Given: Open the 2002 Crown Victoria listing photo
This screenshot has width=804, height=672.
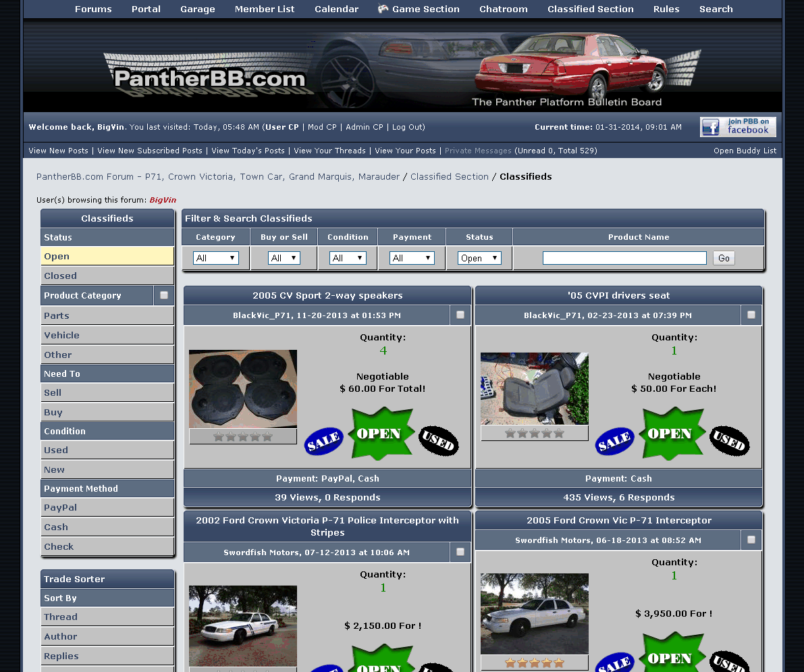Looking at the screenshot, I should point(243,625).
